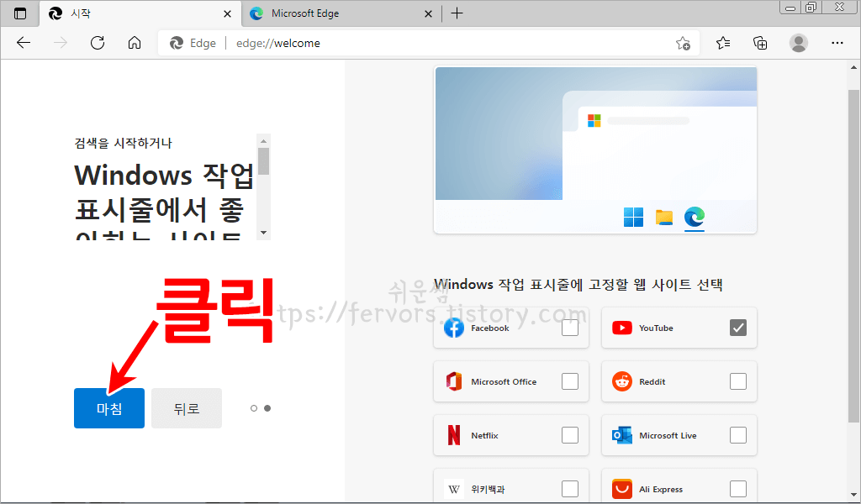Check the Microsoft Office checkbox

(570, 381)
